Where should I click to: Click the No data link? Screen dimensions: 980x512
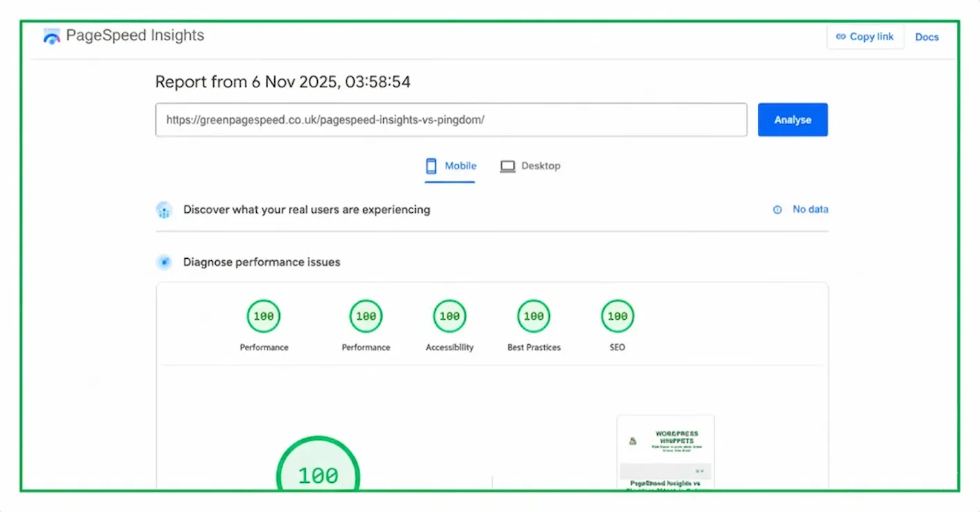click(x=810, y=210)
